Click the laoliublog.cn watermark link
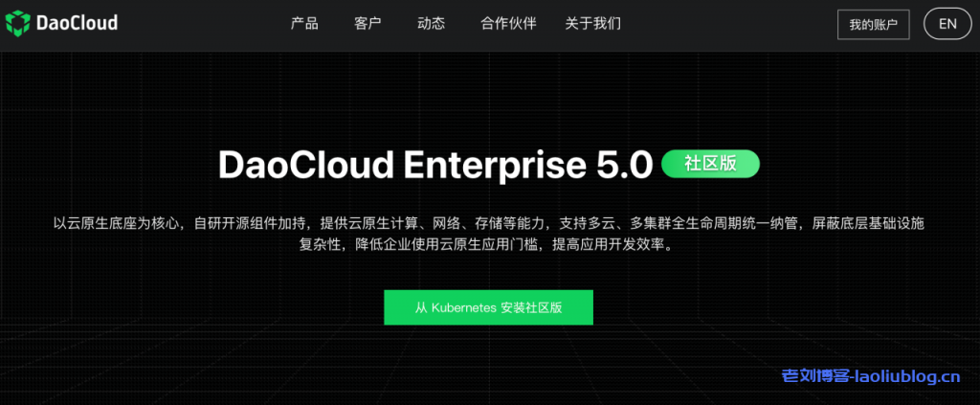Viewport: 980px width, 405px height. 905,377
